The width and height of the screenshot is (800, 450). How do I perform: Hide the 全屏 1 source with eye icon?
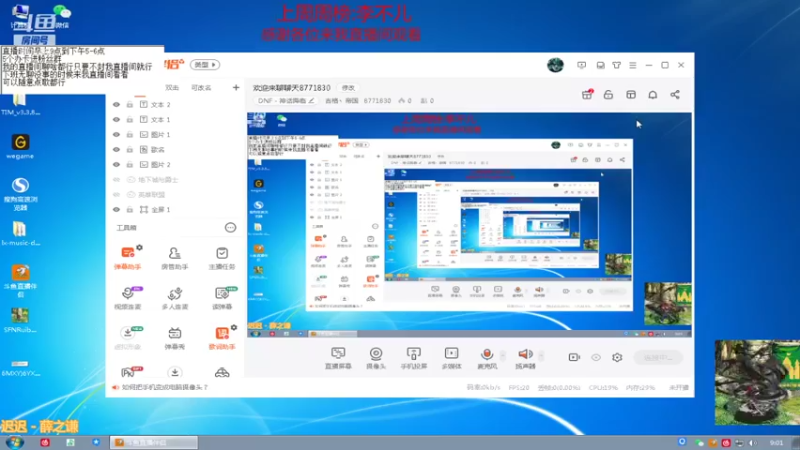tap(116, 209)
